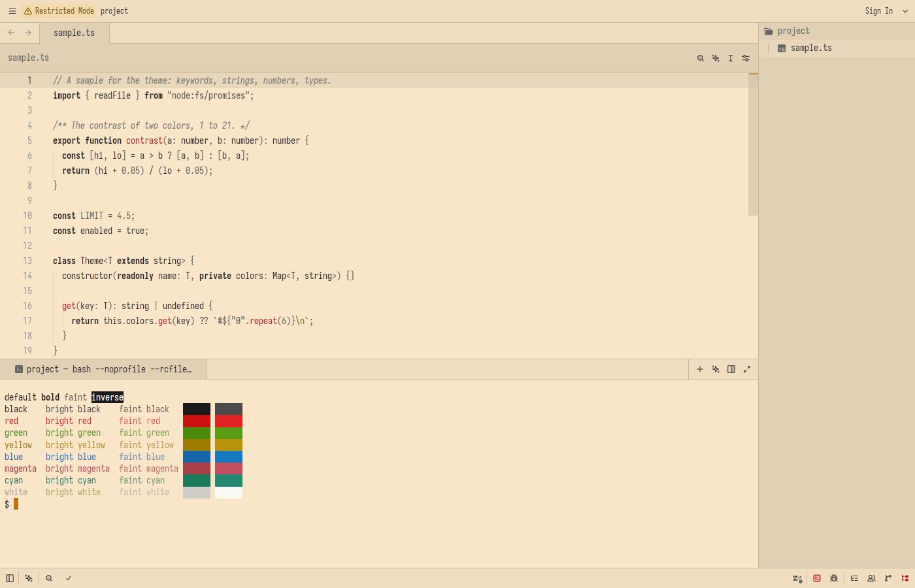The width and height of the screenshot is (915, 588).
Task: Click the sample.ts breadcrumb
Action: coord(28,58)
